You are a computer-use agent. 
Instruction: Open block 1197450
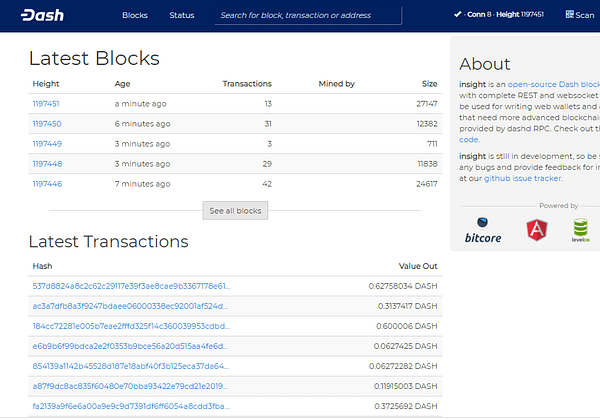46,122
